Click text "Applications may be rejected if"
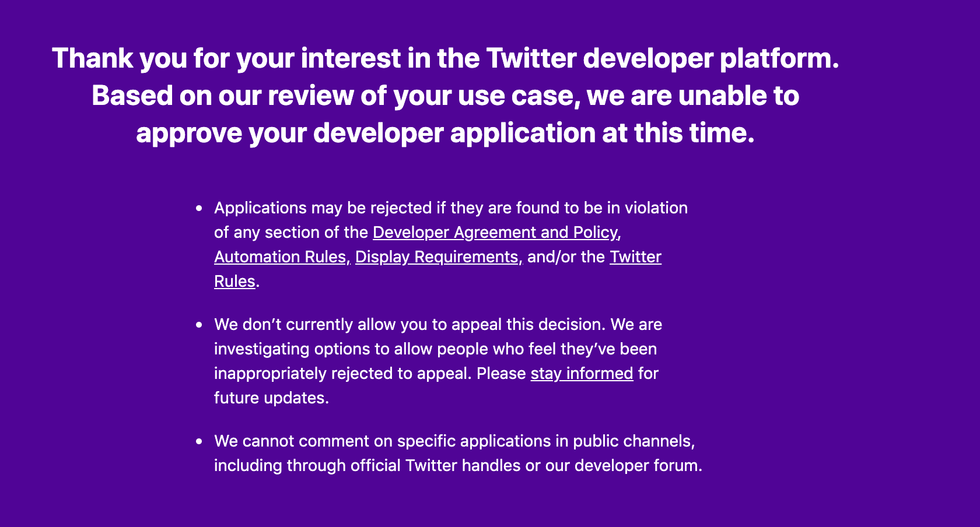Image resolution: width=980 pixels, height=527 pixels. [331, 208]
